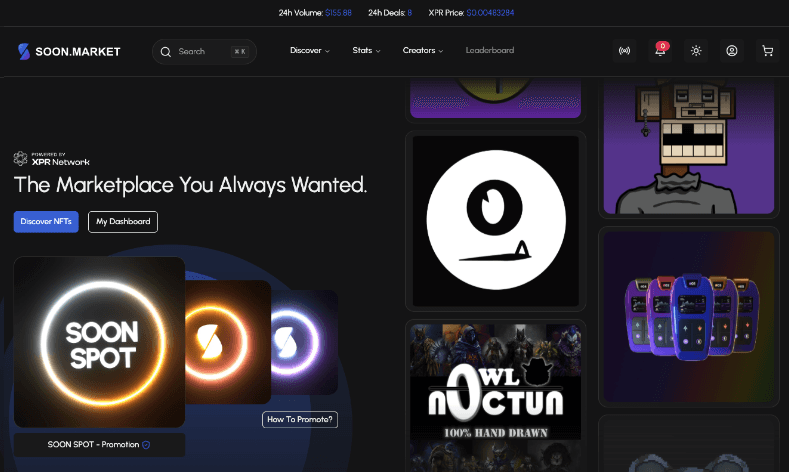
Task: Click the XPR Network logo
Action: point(51,159)
